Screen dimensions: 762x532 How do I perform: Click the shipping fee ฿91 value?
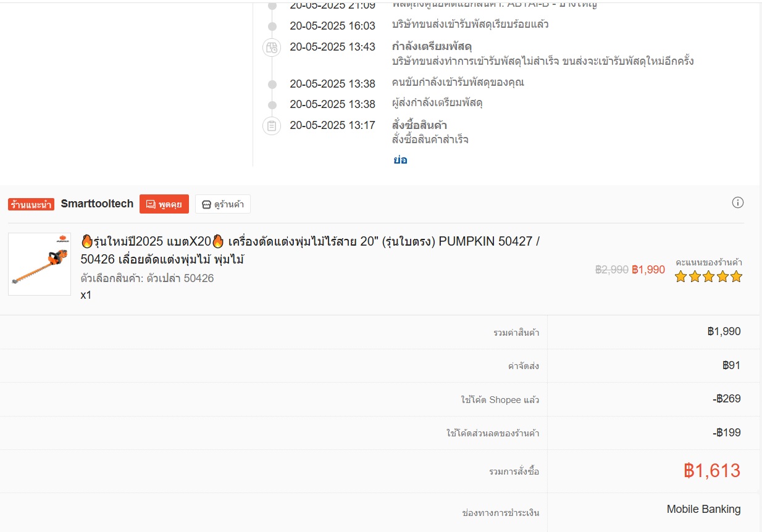[731, 365]
